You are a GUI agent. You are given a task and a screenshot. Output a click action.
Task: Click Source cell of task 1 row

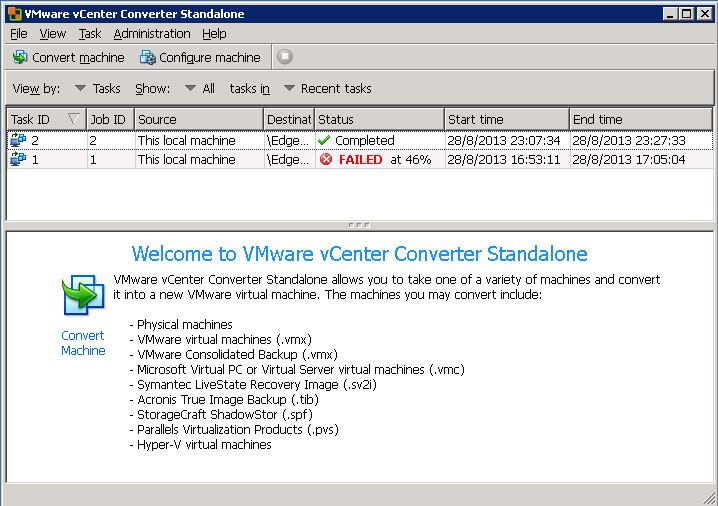pyautogui.click(x=199, y=159)
